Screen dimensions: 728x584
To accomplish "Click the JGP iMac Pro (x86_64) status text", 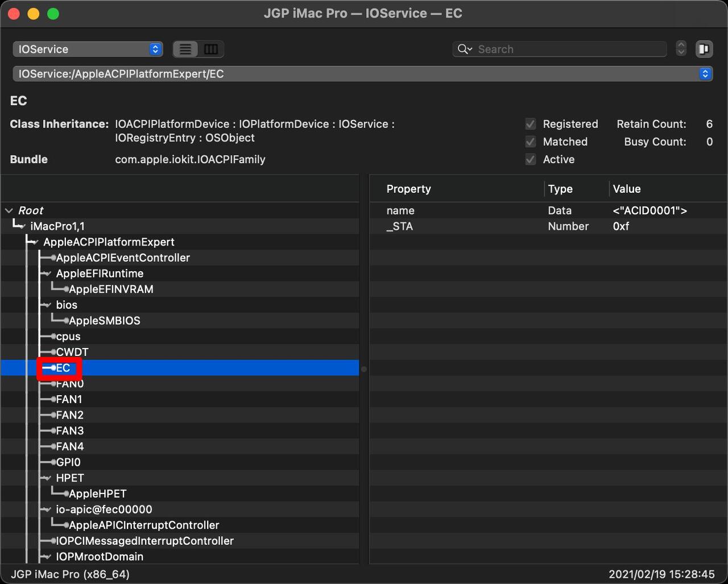I will click(x=70, y=574).
